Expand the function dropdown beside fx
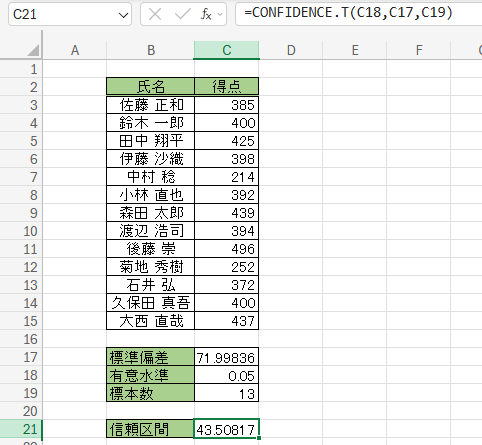Viewport: 482px width, 445px height. point(220,14)
